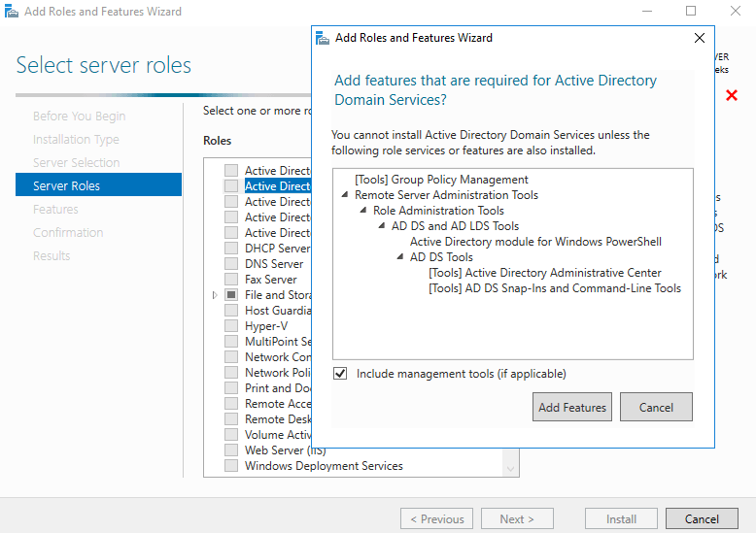
Task: Expand the File and Storage Services node
Action: coord(215,295)
